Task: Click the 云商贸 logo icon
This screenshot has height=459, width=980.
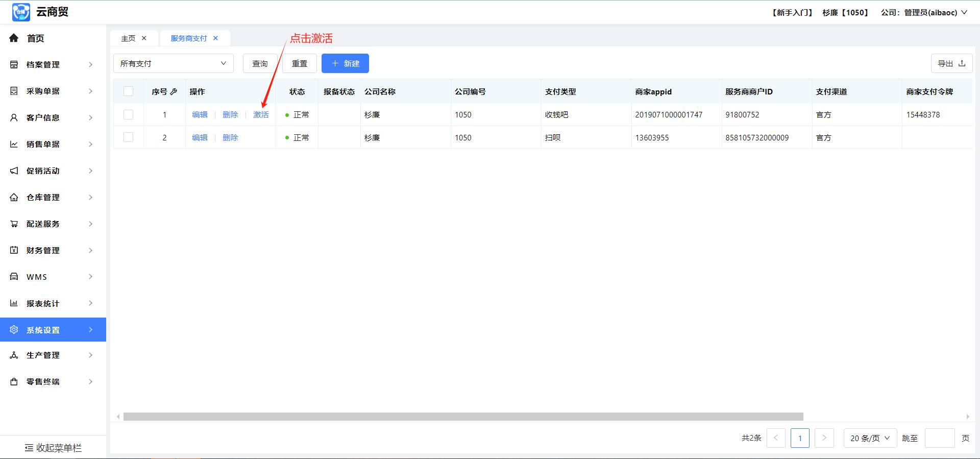Action: (x=21, y=12)
